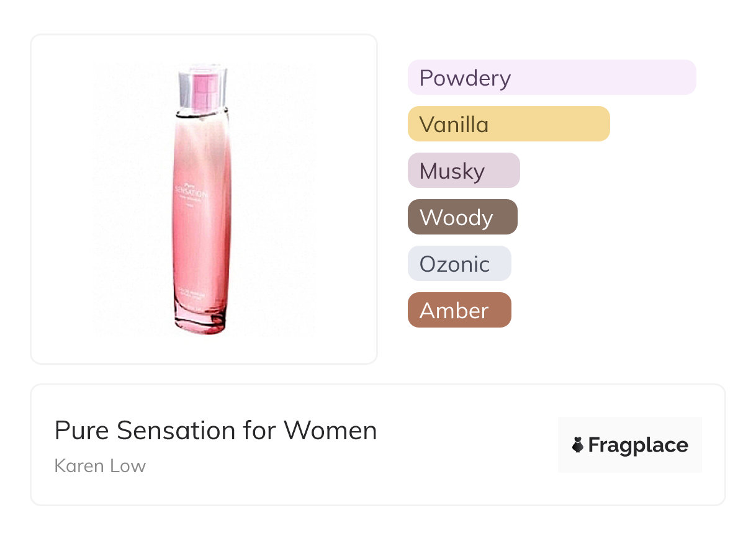Click the Fragplace wordmark text
The height and width of the screenshot is (536, 756).
point(638,445)
